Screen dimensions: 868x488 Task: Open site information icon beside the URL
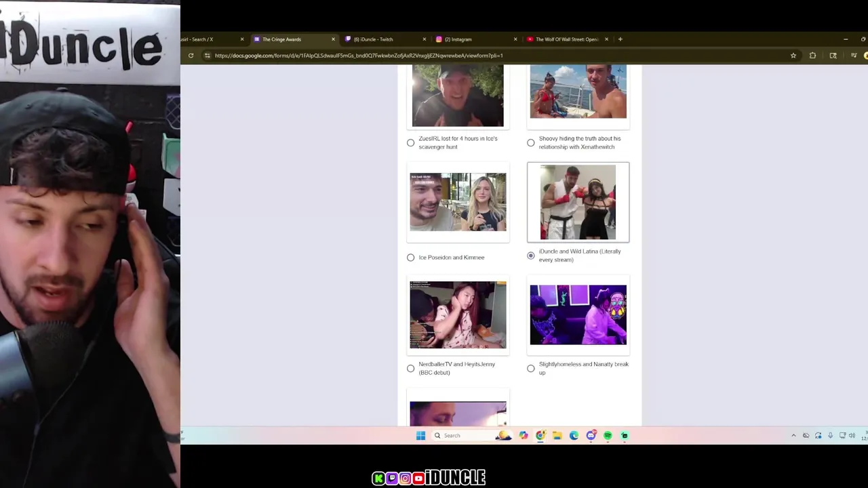point(208,56)
